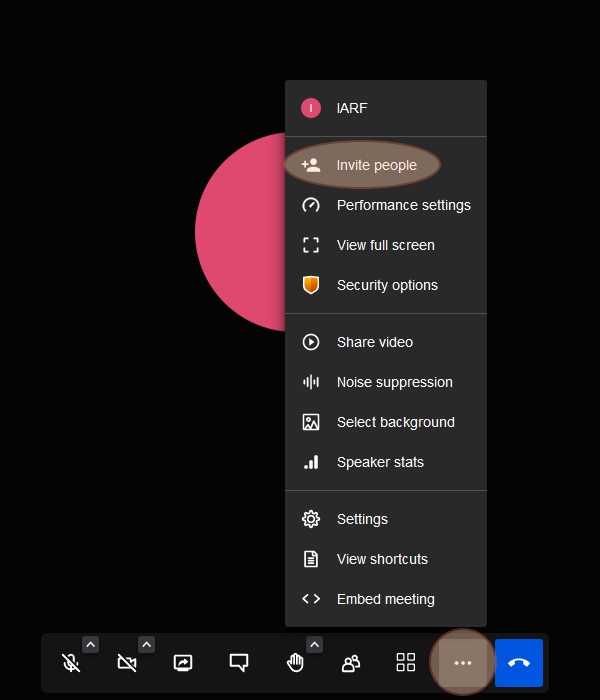The image size is (600, 700).
Task: Open Noise suppression option
Action: tap(394, 382)
